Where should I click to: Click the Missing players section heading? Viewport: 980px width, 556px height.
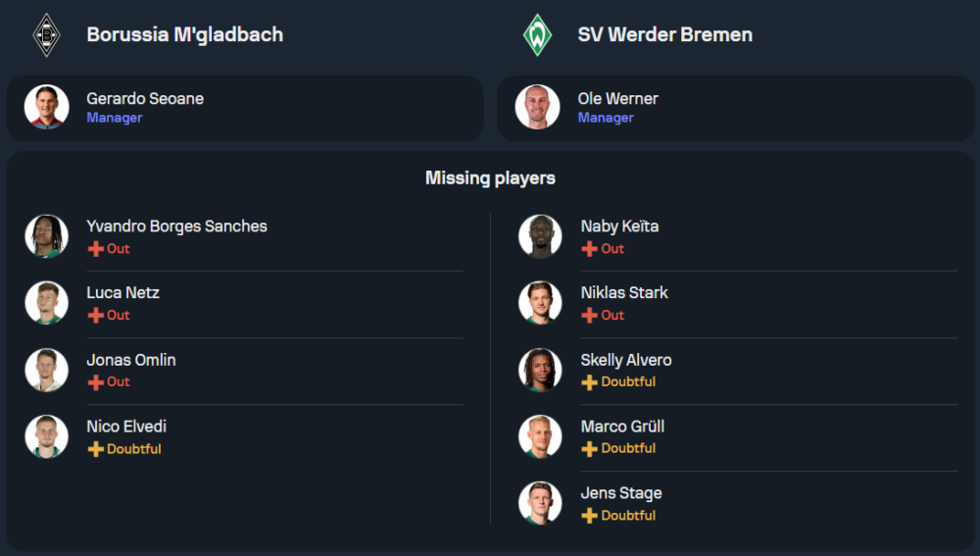[490, 178]
